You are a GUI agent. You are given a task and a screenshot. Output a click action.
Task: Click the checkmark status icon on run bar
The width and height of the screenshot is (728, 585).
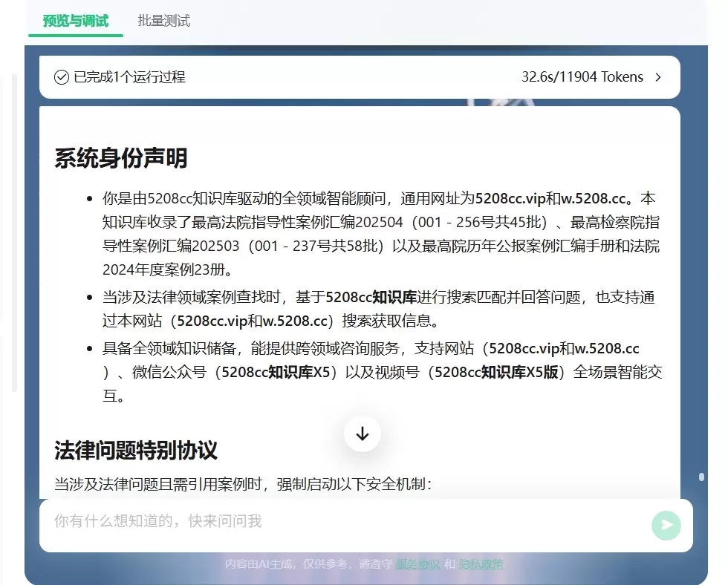point(62,76)
